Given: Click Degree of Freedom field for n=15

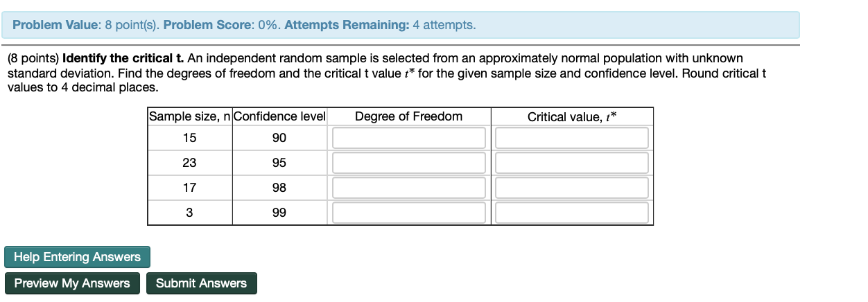Looking at the screenshot, I should [409, 138].
